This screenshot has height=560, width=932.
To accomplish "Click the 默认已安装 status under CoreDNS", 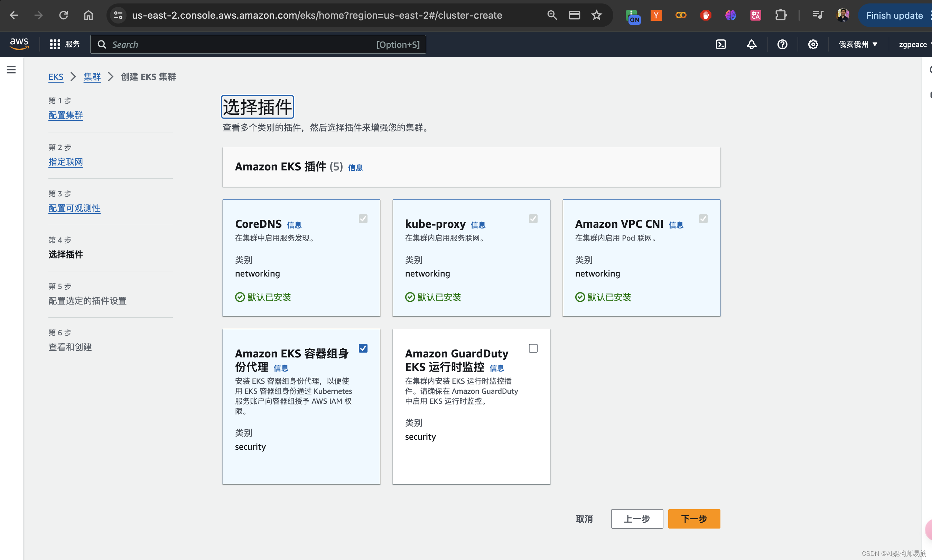I will 263,297.
